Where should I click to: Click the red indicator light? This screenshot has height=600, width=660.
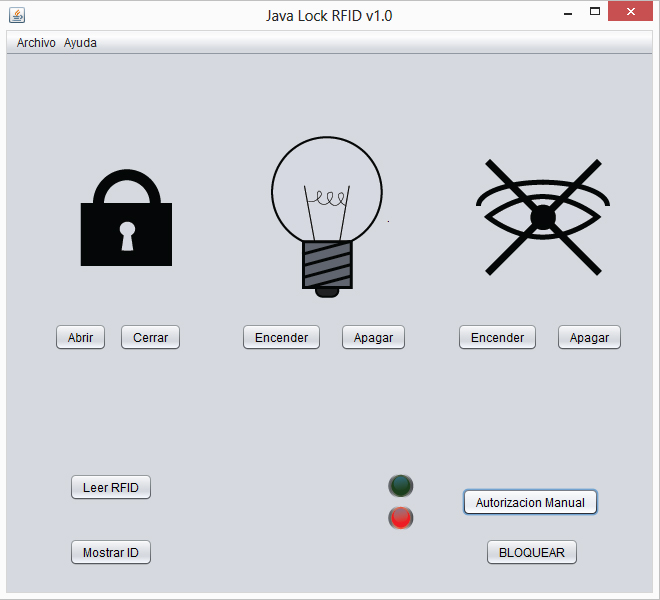pos(401,517)
